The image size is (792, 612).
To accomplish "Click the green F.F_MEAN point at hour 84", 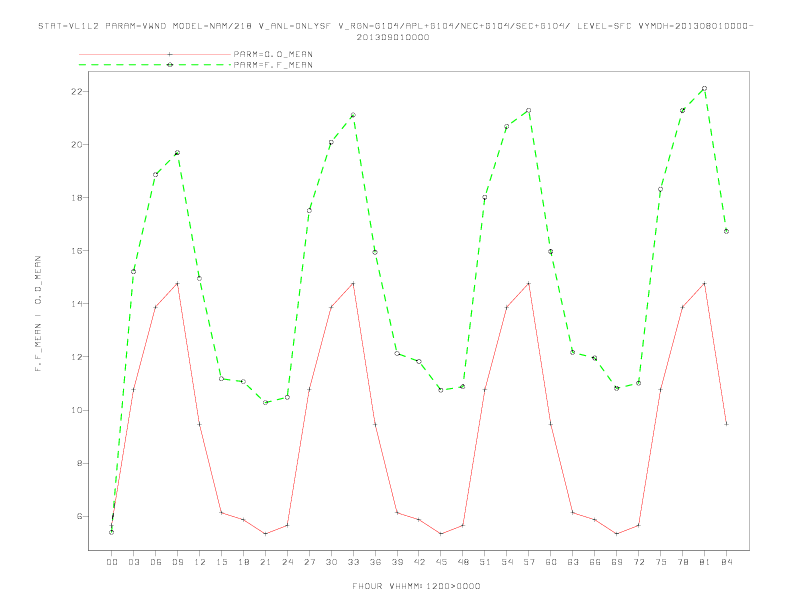I will pyautogui.click(x=726, y=231).
